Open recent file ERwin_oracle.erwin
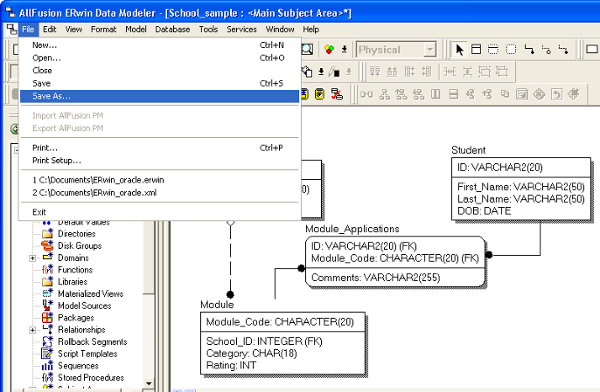The width and height of the screenshot is (600, 392). point(159,180)
